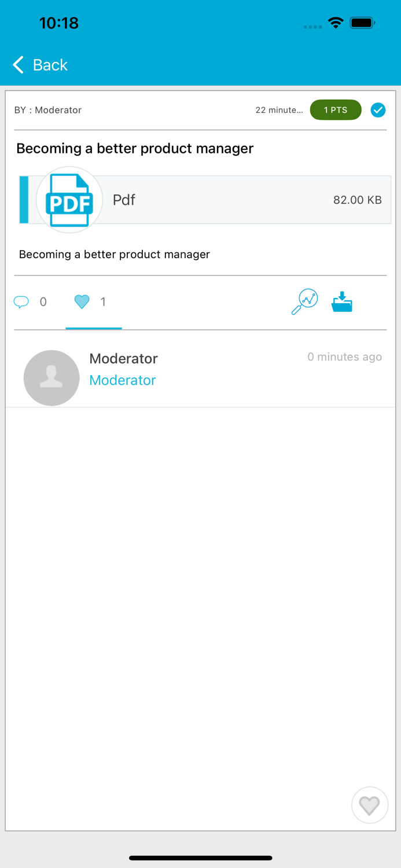Toggle like using the floating heart button
The image size is (401, 868).
point(370,805)
